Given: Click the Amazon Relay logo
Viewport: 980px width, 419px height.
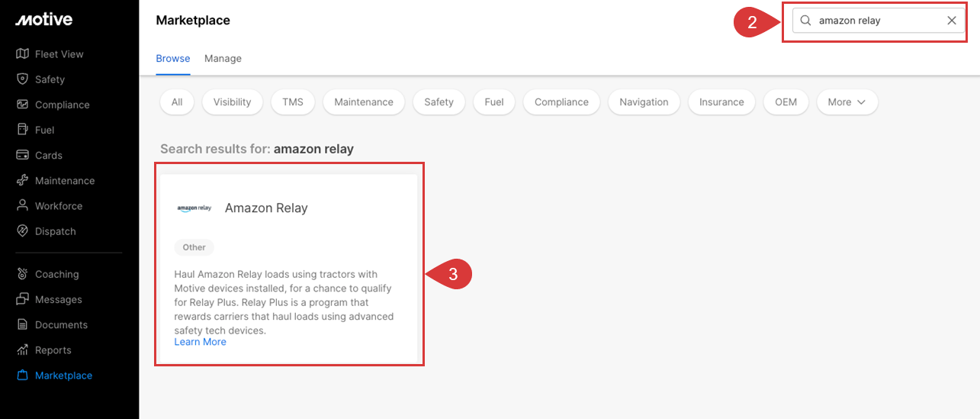Looking at the screenshot, I should (194, 208).
